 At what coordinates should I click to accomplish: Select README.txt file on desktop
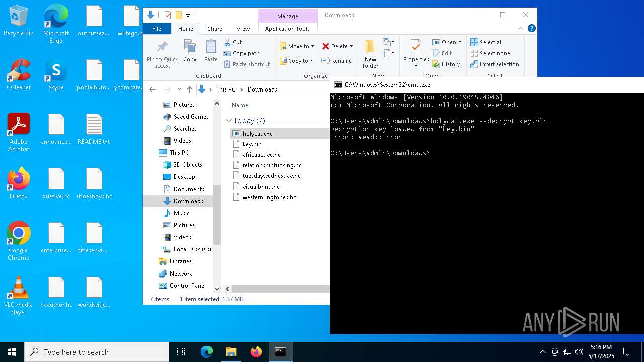[94, 130]
